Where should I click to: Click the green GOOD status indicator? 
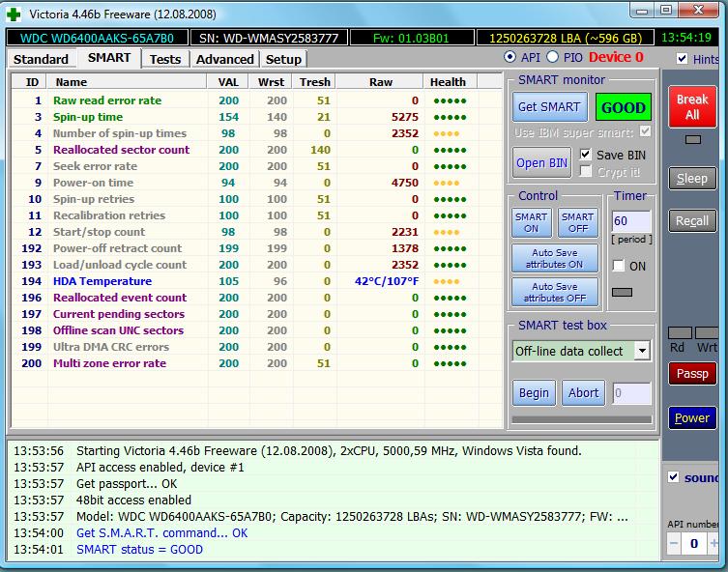pos(623,107)
